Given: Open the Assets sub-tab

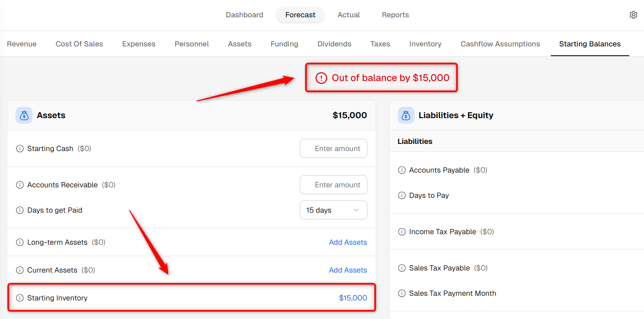Looking at the screenshot, I should point(240,44).
